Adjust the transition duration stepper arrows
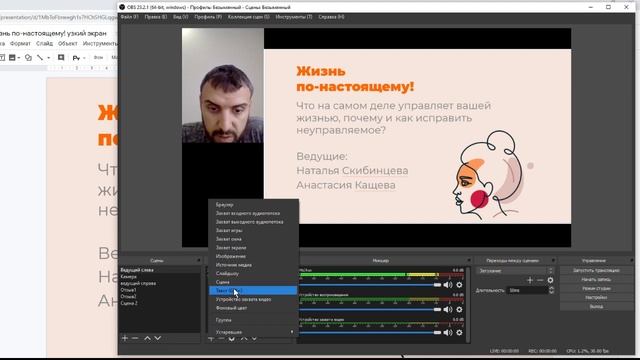 [551, 290]
